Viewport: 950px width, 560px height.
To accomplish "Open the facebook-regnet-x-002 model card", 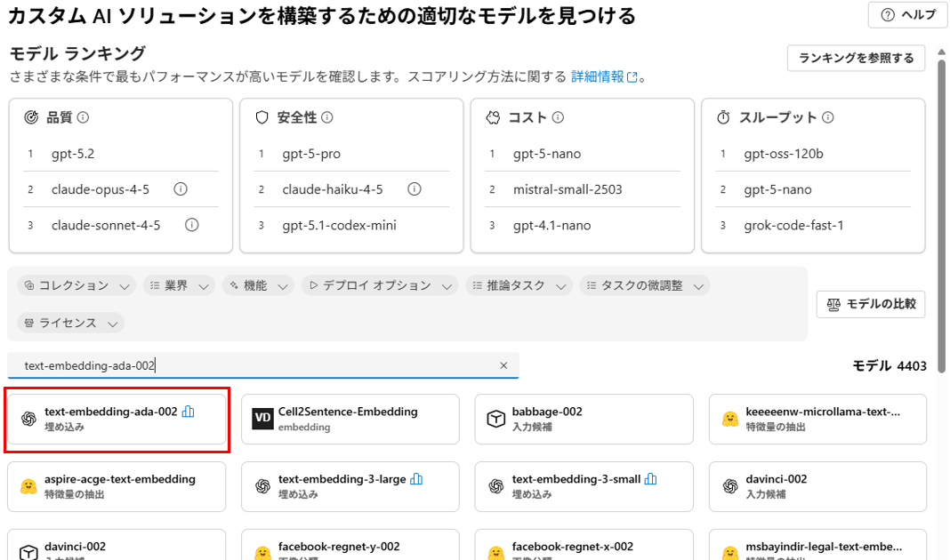I will coord(584,545).
